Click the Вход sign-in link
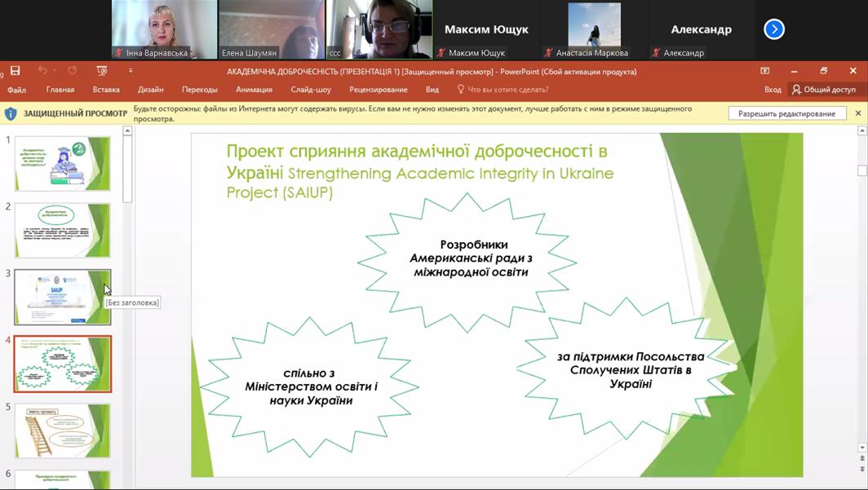 [773, 90]
